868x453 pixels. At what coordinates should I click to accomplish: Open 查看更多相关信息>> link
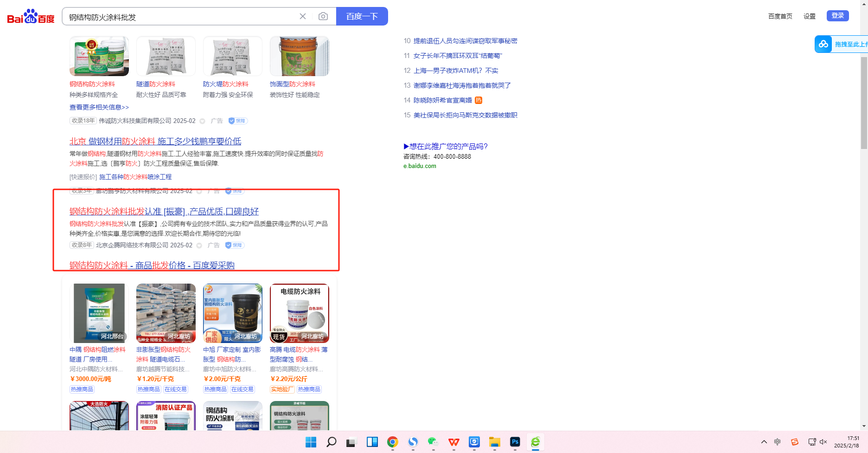pos(99,107)
